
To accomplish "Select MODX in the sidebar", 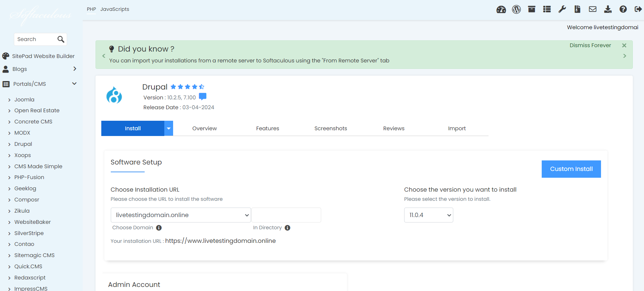I will point(22,133).
